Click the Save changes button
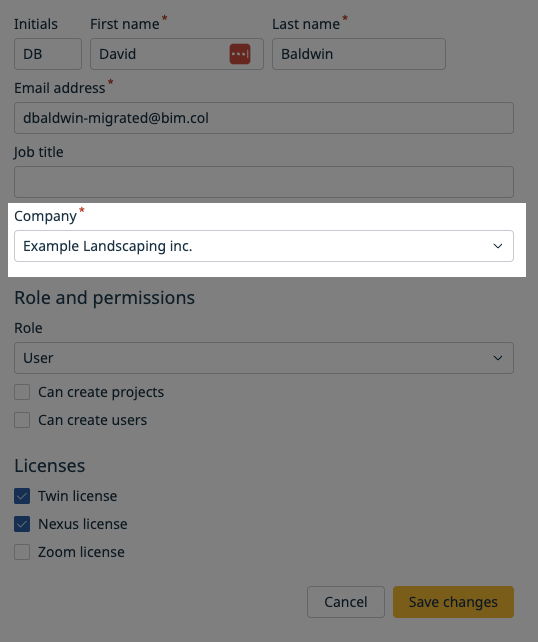 point(453,602)
